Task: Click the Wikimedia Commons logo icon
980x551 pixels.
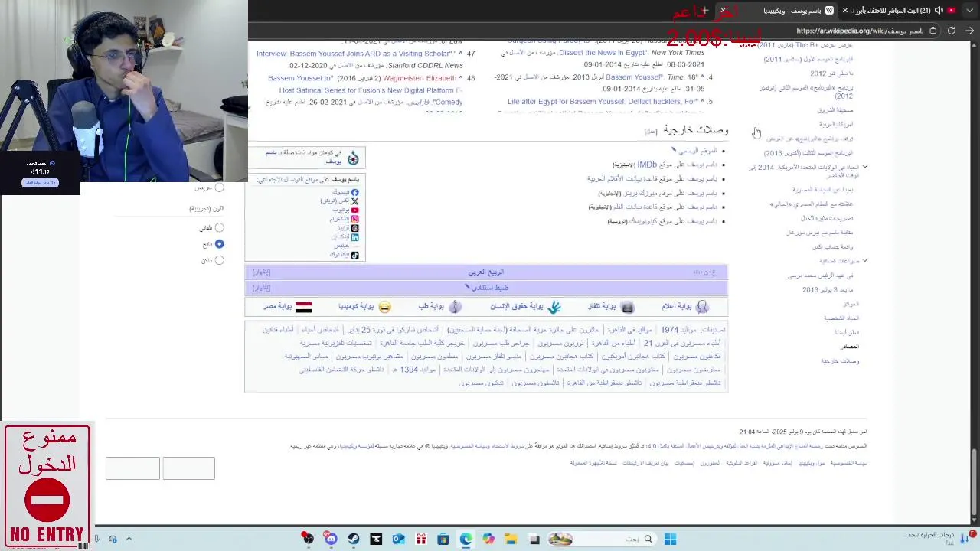Action: point(353,158)
